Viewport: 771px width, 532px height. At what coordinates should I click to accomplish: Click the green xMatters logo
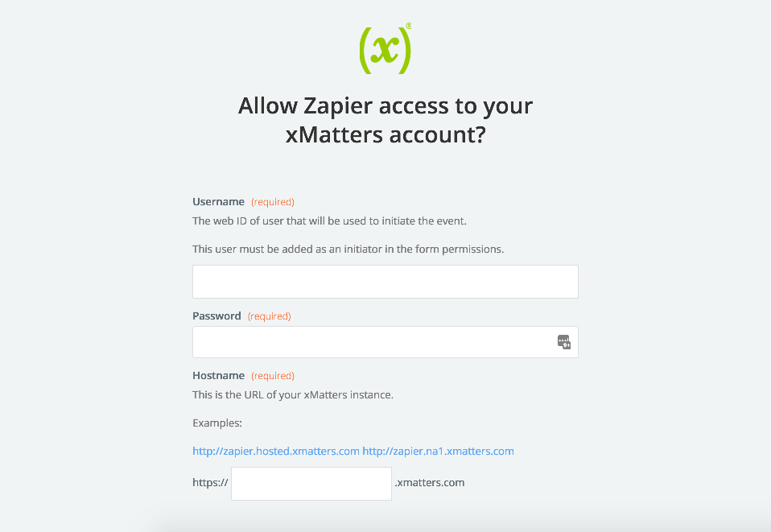(x=385, y=48)
